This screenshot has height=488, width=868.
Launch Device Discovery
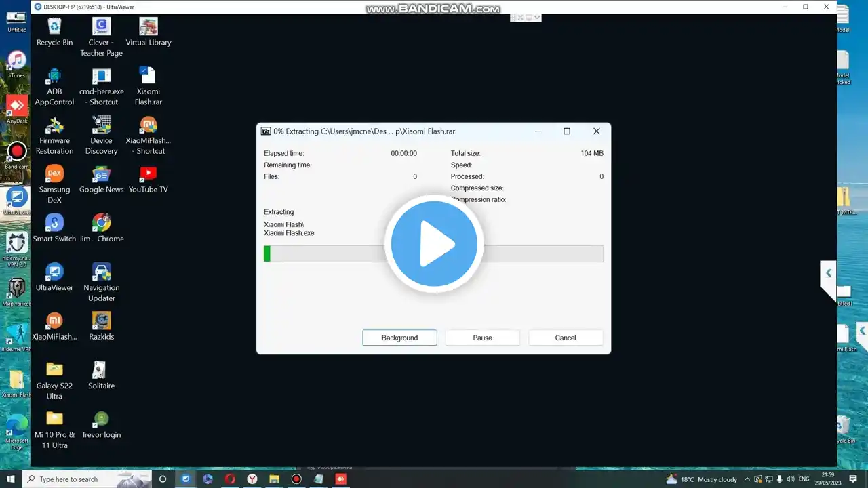pos(101,136)
